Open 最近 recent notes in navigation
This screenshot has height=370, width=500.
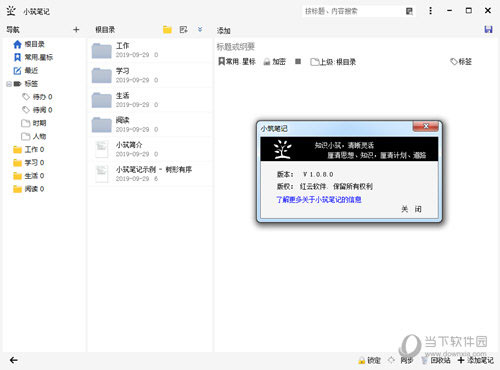pos(26,70)
